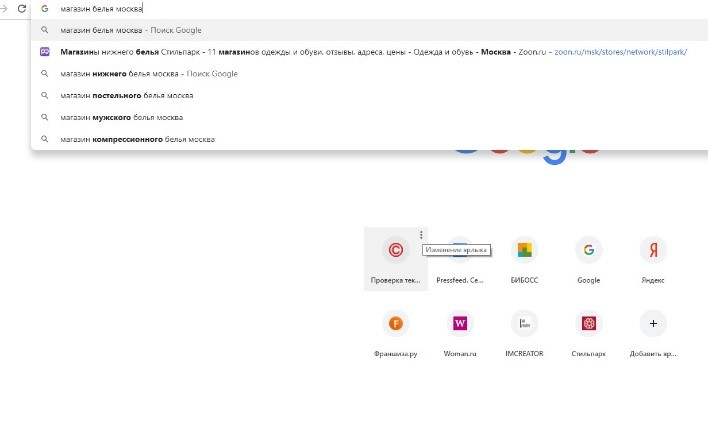
Task: Click search icon beside 'постельного белья' suggestion
Action: pos(45,95)
